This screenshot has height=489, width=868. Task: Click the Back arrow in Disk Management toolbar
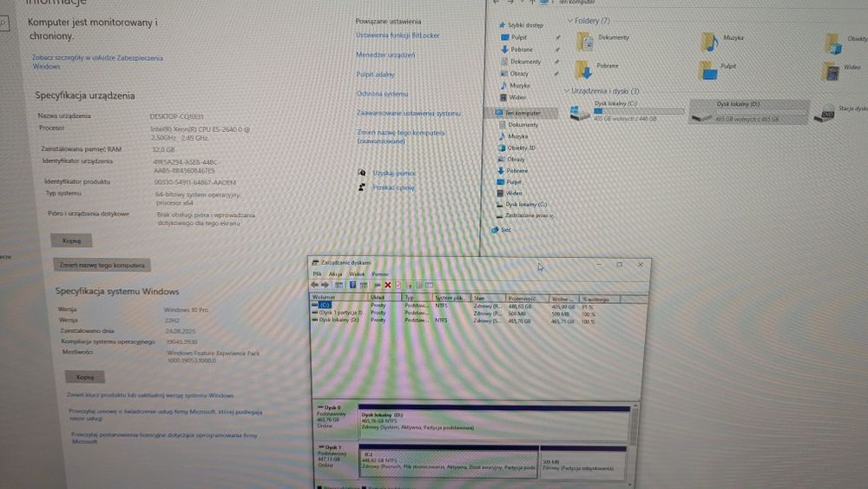(x=314, y=285)
